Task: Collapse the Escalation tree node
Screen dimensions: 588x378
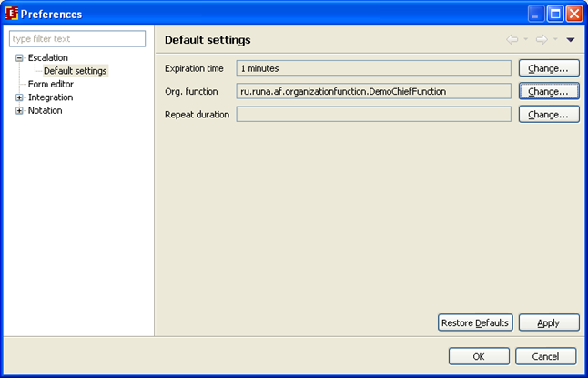Action: [x=19, y=58]
